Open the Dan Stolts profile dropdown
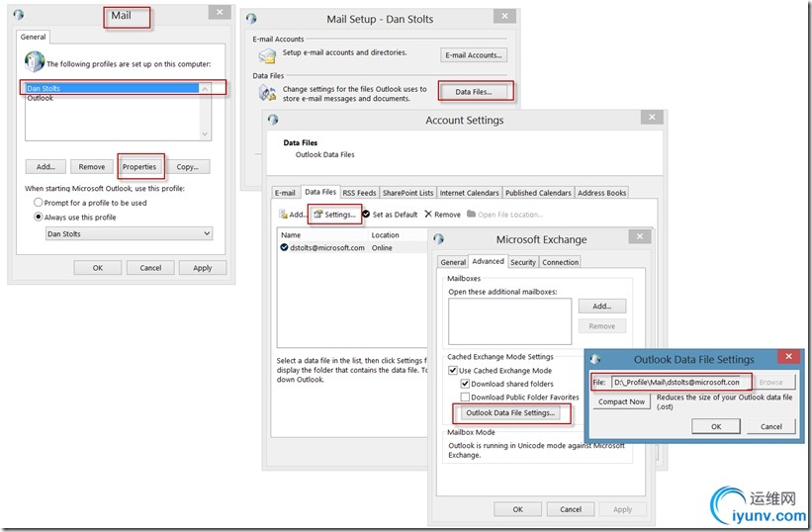This screenshot has height=532, width=812. (129, 234)
